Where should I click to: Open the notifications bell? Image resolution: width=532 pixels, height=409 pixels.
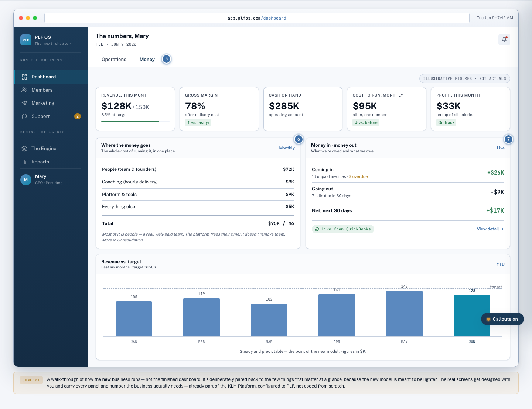coord(504,40)
